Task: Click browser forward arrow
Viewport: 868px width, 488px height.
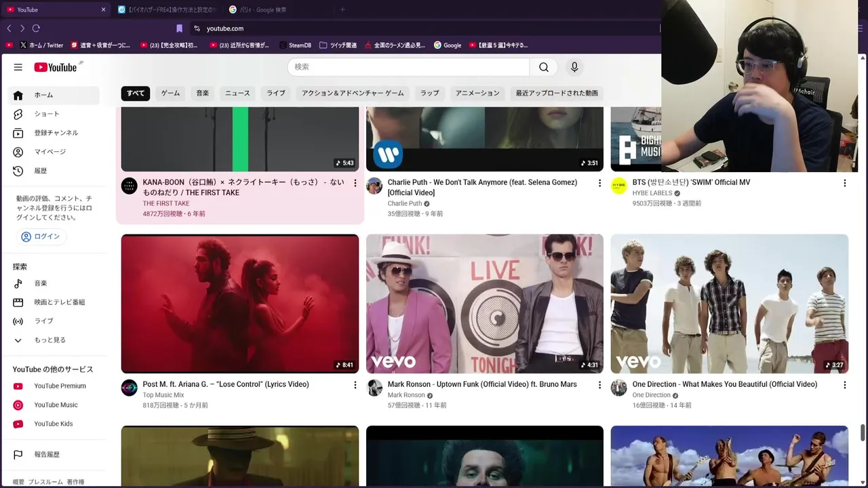Action: pos(22,28)
